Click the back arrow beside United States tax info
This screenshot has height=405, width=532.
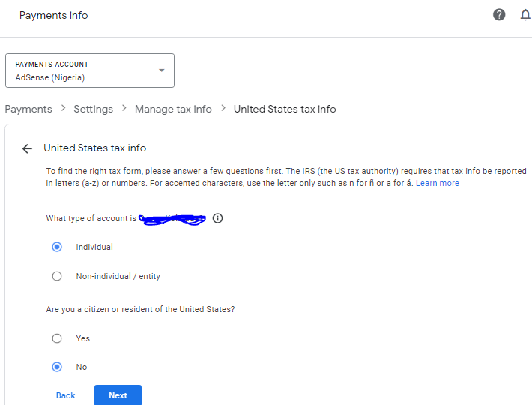click(x=28, y=148)
